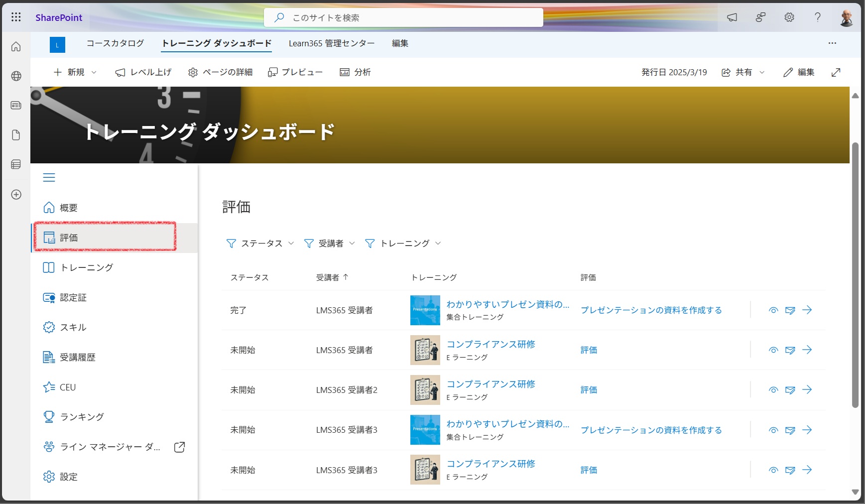The height and width of the screenshot is (504, 865).
Task: Open ランキング in the dashboard sidebar
Action: [x=114, y=417]
